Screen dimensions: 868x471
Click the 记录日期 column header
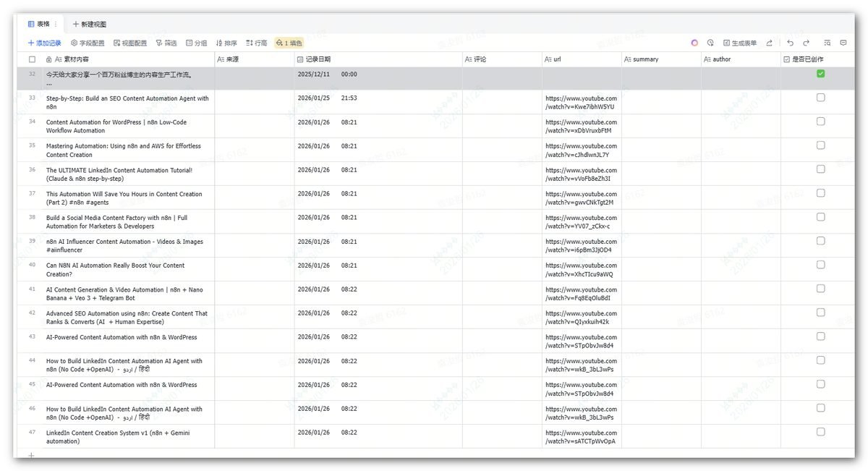point(378,59)
